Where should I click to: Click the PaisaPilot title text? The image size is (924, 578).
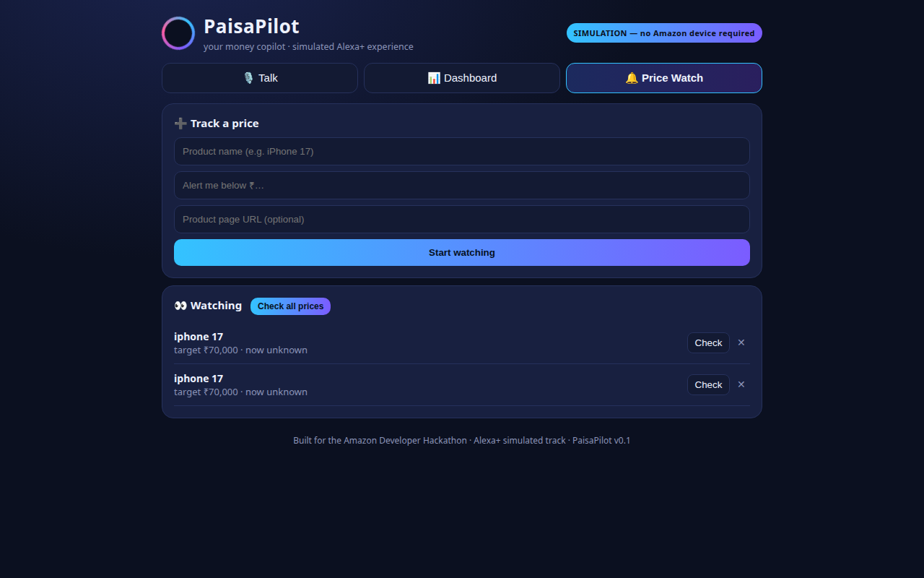pyautogui.click(x=251, y=26)
